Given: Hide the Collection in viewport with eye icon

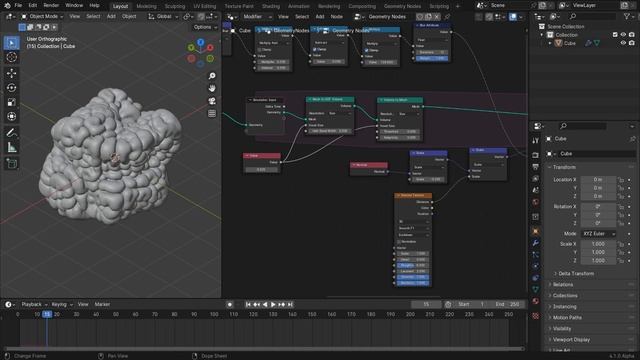Looking at the screenshot, I should pyautogui.click(x=623, y=35).
